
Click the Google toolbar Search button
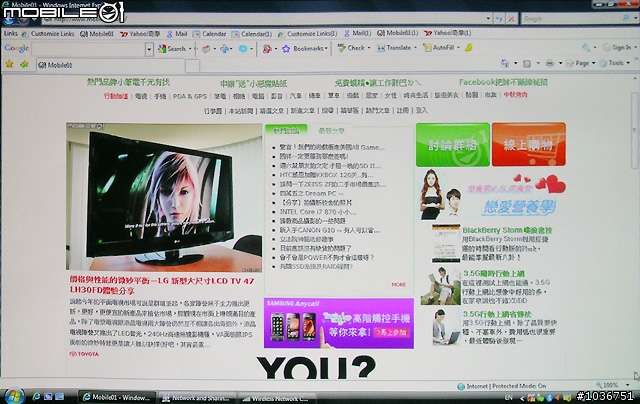point(172,49)
